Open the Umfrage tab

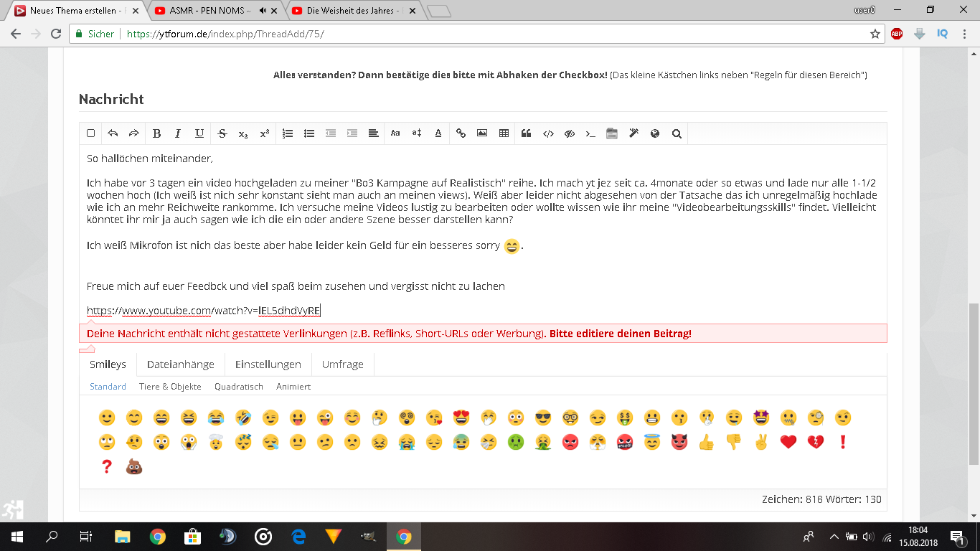342,364
